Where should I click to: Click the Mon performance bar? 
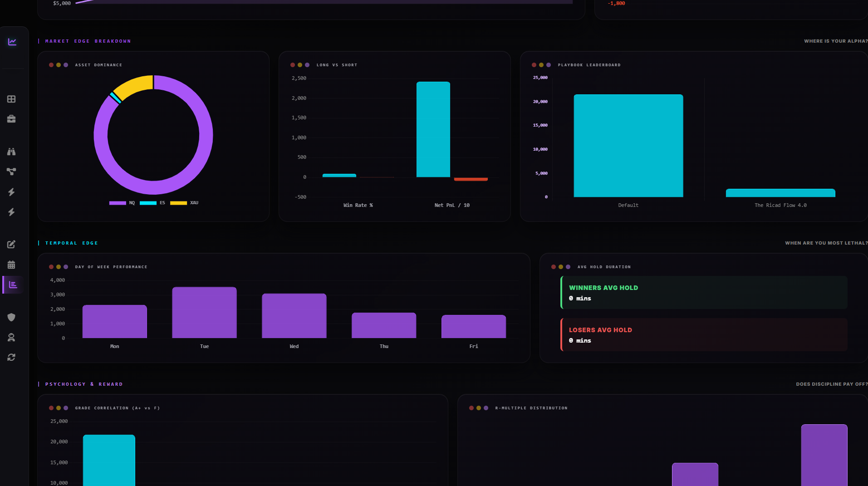tap(115, 321)
